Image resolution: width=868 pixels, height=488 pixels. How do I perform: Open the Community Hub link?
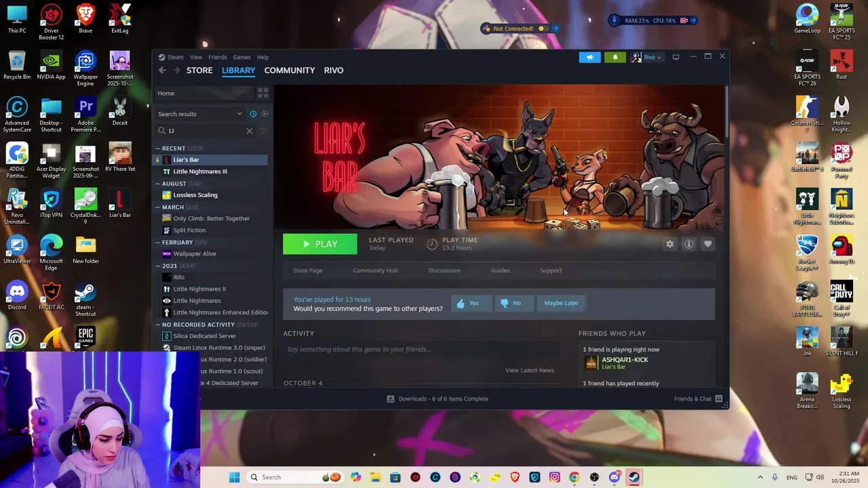click(375, 270)
